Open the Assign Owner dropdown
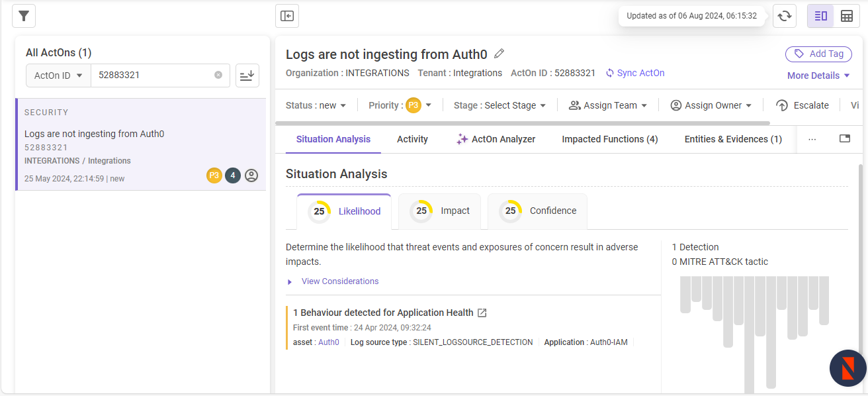868x396 pixels. [x=711, y=105]
